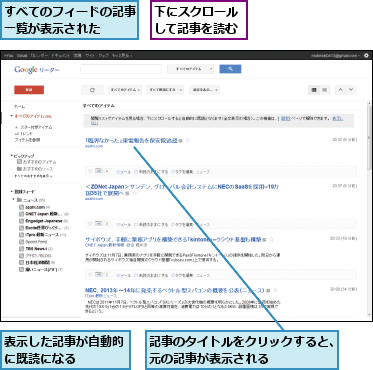Viewport: 373px width, 370px height.
Task: Star the サイボウズ kintone article next to its title
Action: 272,239
